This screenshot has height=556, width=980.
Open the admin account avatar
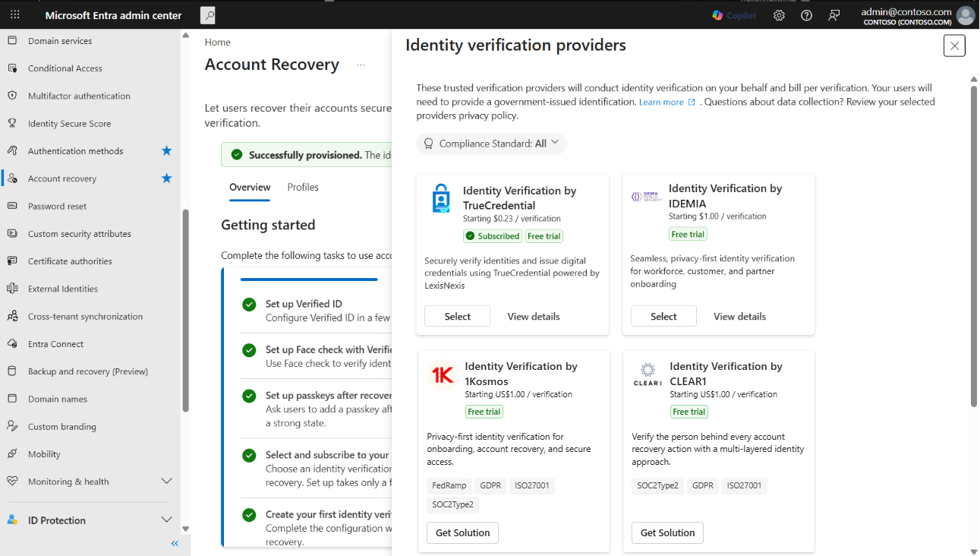click(x=966, y=15)
